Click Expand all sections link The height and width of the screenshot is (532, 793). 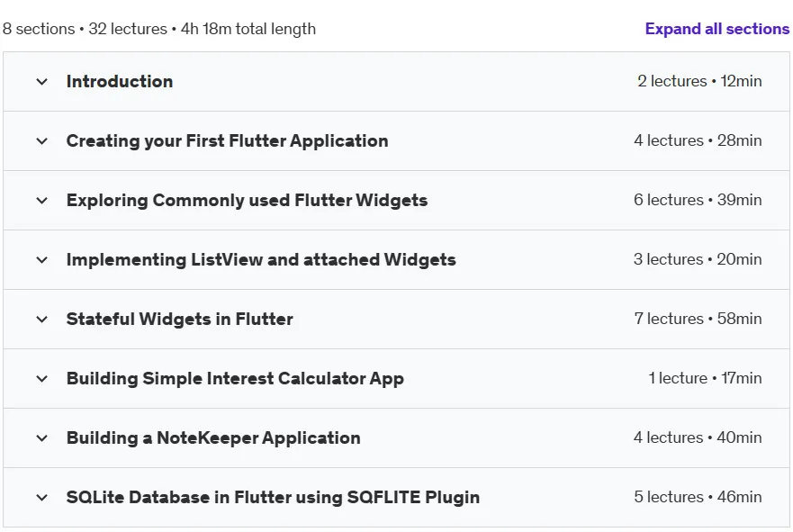(717, 29)
